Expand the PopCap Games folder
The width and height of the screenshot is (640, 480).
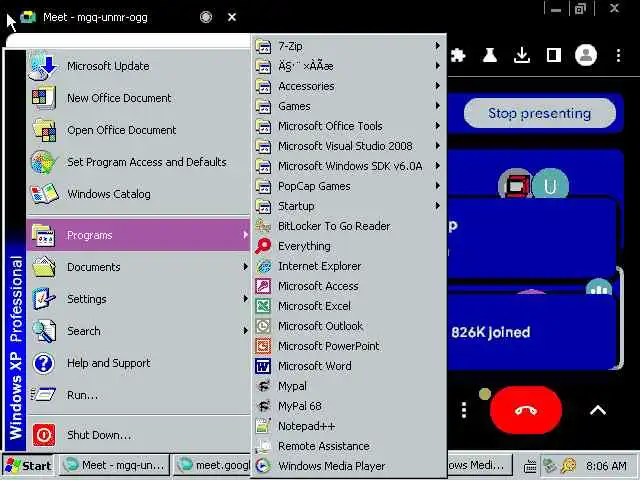(x=349, y=186)
